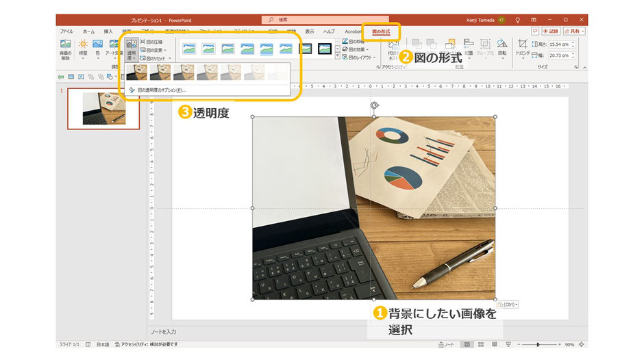Choose the first picture style thumbnail
The height and width of the screenshot is (362, 644).
click(x=189, y=49)
